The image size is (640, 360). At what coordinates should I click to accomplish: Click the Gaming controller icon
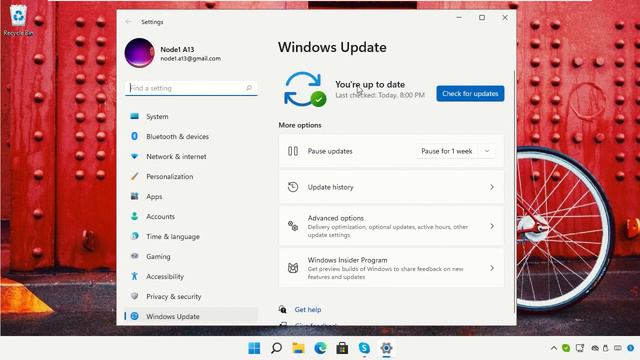pyautogui.click(x=134, y=256)
